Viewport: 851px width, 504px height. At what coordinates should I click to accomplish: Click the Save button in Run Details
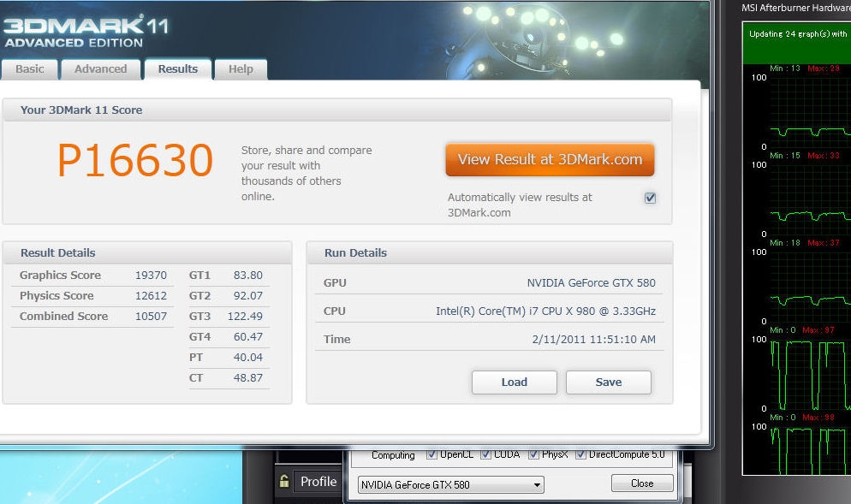click(x=609, y=382)
